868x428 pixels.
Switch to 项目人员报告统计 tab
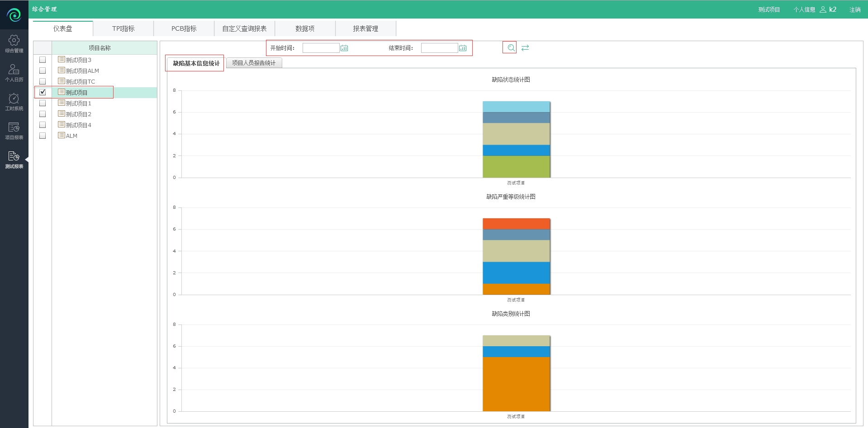[x=254, y=63]
